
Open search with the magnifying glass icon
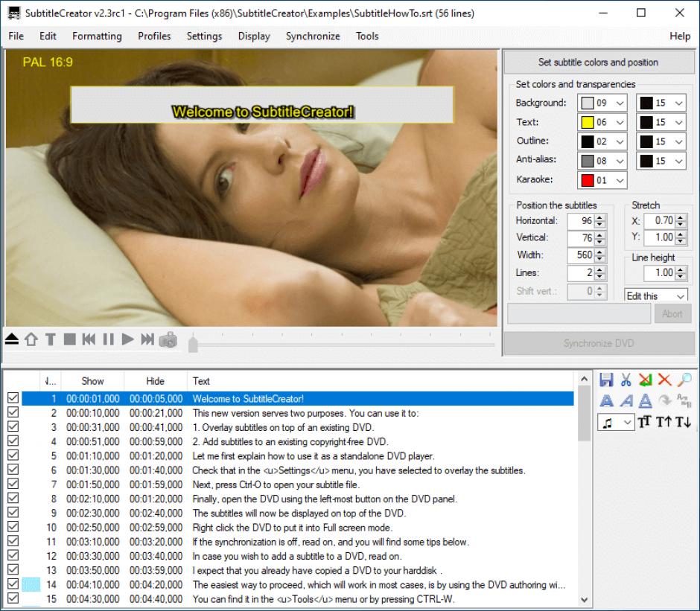[684, 380]
